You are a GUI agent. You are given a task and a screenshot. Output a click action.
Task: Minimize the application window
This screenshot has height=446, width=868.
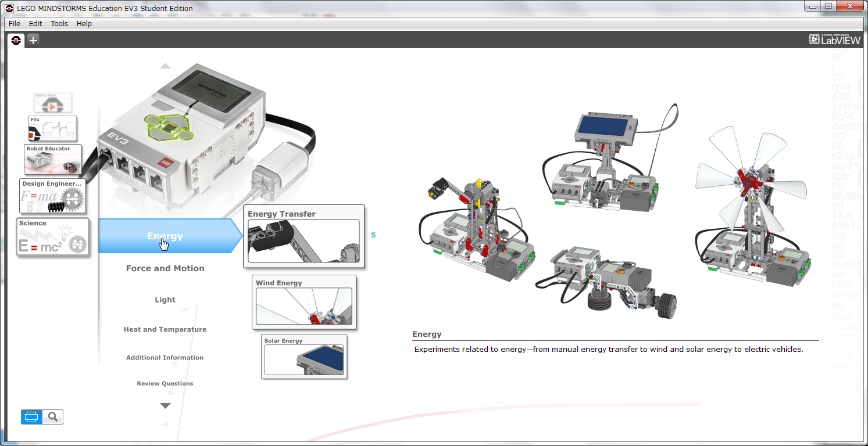[x=812, y=6]
